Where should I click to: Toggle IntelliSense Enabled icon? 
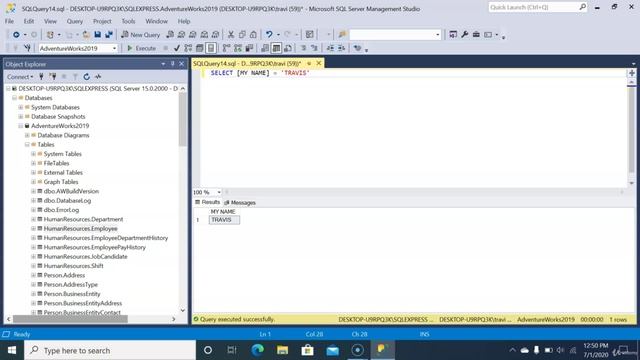(211, 48)
